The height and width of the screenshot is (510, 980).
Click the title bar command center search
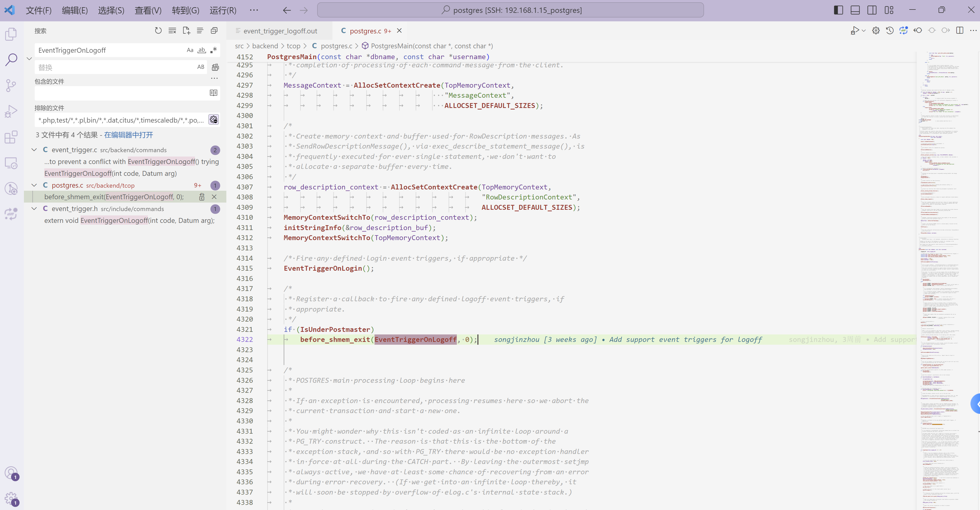(510, 10)
